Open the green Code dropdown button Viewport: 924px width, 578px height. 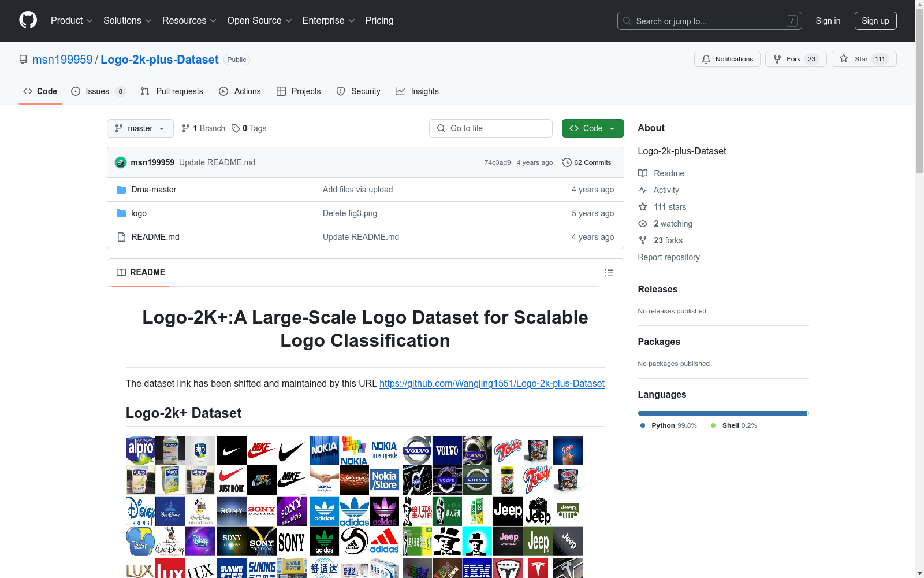pos(593,128)
